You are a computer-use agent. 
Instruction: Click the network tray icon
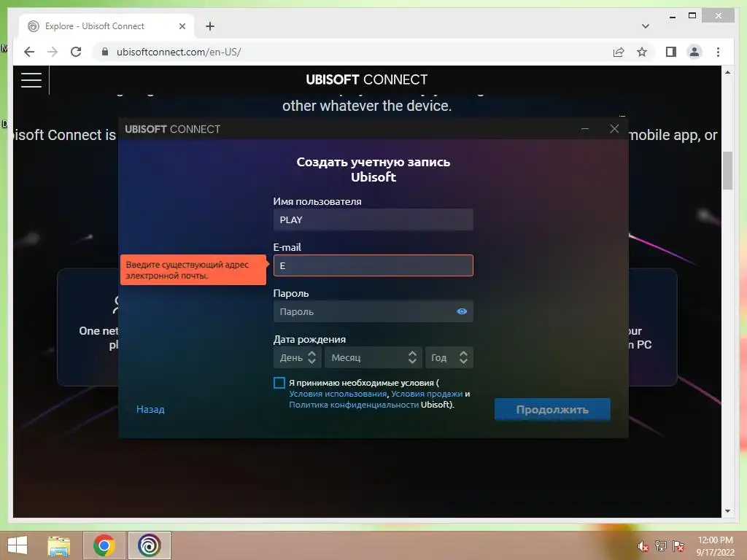[x=661, y=546]
